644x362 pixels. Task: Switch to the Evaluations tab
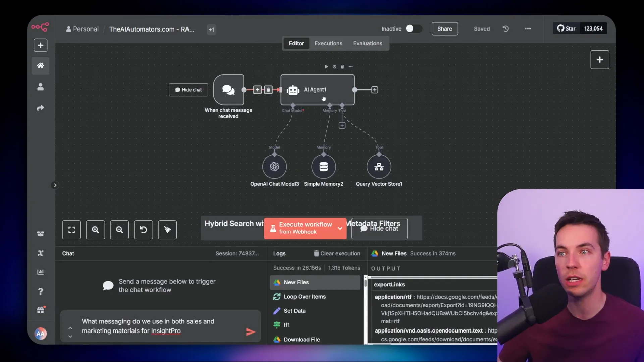(x=368, y=43)
